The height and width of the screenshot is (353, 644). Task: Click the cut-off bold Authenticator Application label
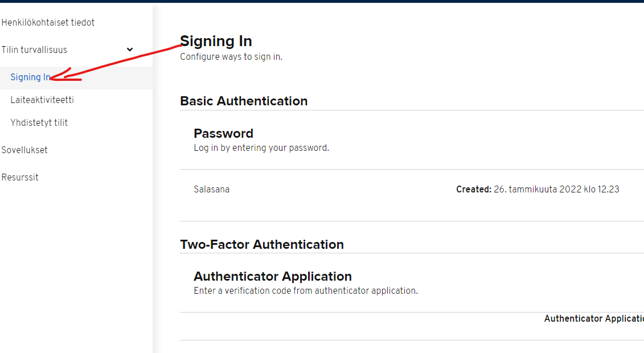594,319
